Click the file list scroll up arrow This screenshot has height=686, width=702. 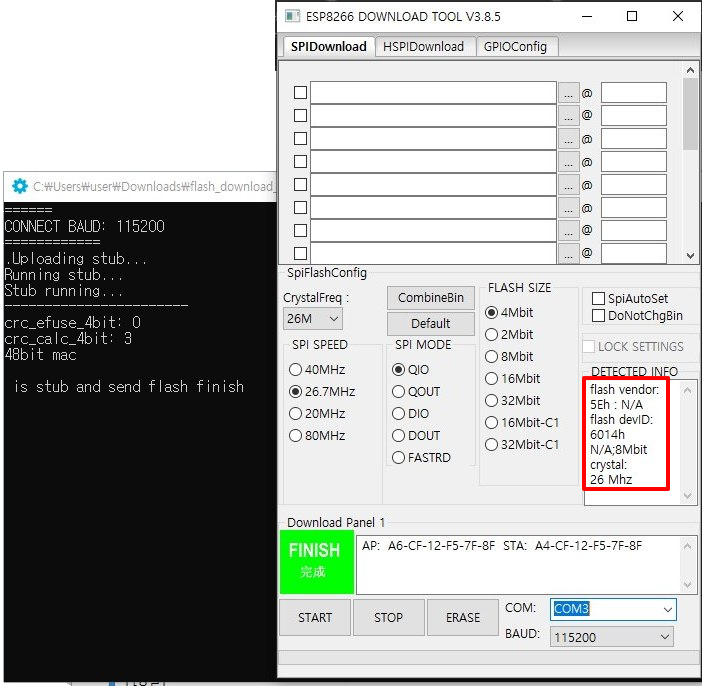point(690,70)
